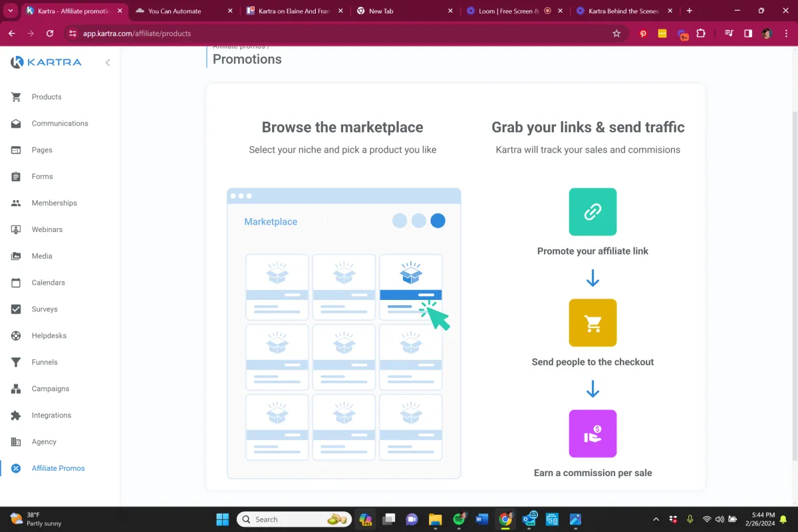Open Word from the taskbar

[482, 519]
